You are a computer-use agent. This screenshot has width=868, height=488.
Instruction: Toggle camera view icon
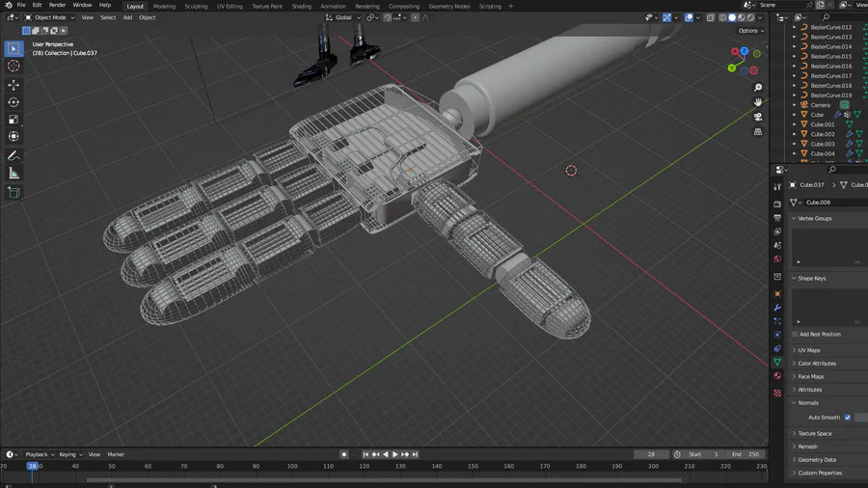pyautogui.click(x=758, y=117)
